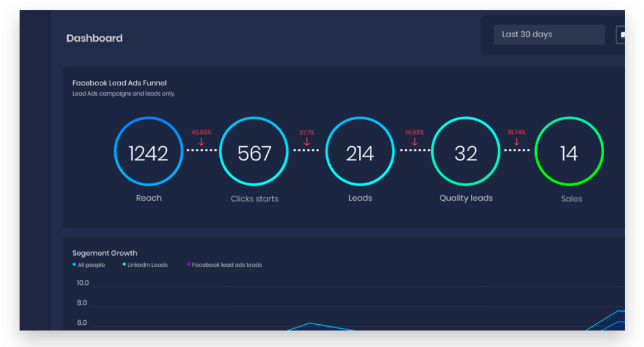Screen dimensions: 644x347
Task: Click the Dashboard page title
Action: coord(94,38)
